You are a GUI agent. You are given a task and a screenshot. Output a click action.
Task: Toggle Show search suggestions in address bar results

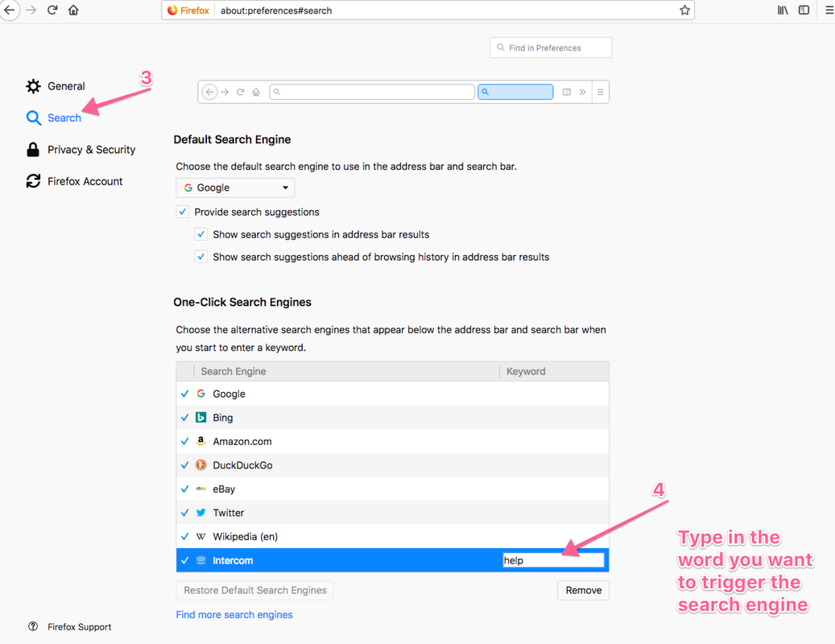click(200, 234)
